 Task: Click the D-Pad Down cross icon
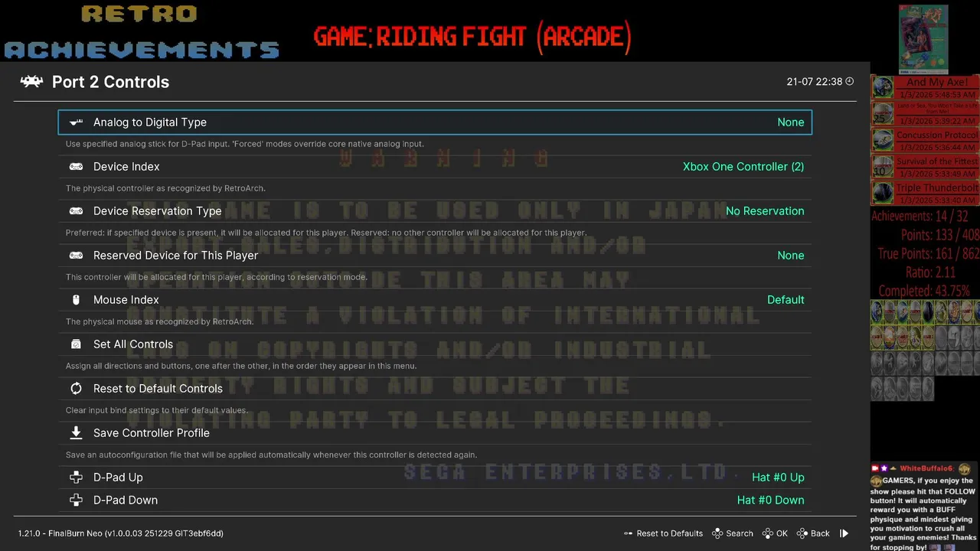click(76, 500)
